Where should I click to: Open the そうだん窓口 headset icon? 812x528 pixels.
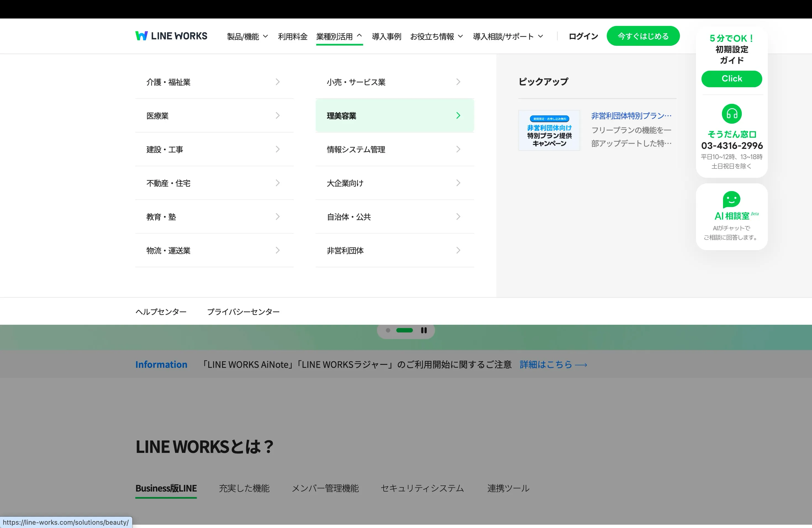tap(731, 113)
